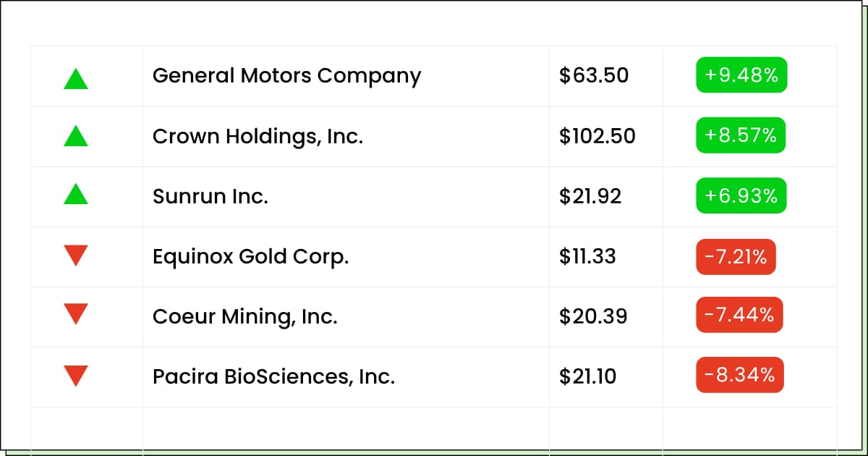
Task: Open Pacira BioSciences, Inc. entry
Action: pos(273,376)
